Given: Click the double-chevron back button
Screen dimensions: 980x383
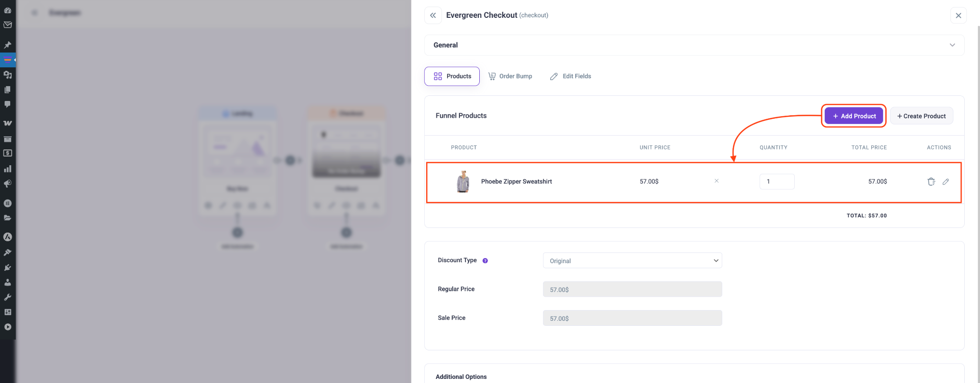Looking at the screenshot, I should pos(433,15).
